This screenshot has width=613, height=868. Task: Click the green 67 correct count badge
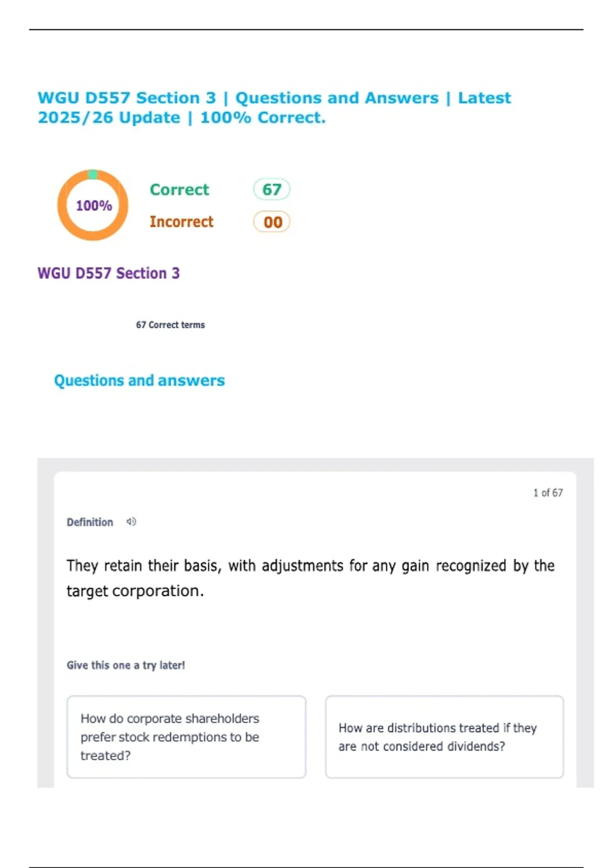pos(271,189)
